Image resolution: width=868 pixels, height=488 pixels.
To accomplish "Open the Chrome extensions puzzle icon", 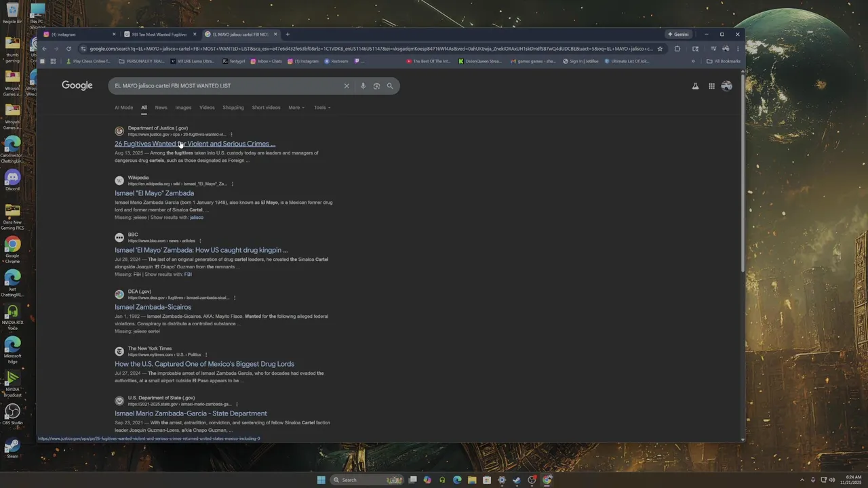I will (x=677, y=49).
